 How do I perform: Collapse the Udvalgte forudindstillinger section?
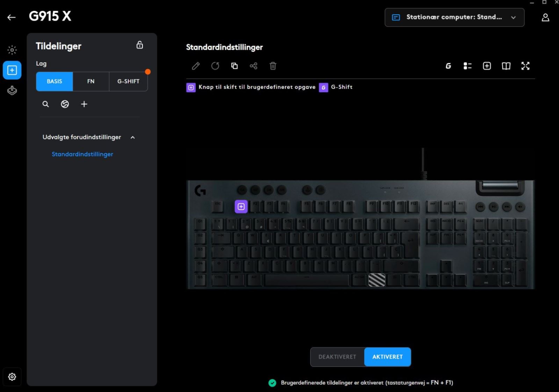tap(133, 137)
